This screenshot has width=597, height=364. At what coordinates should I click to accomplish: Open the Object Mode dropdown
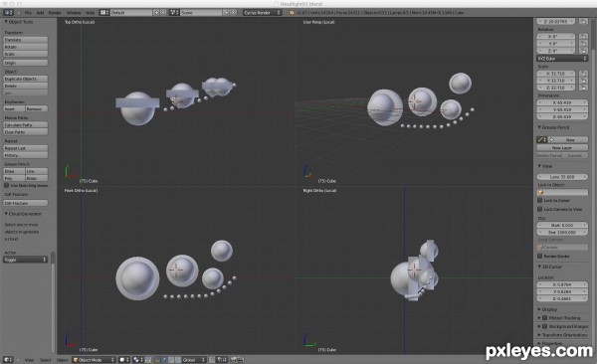pyautogui.click(x=94, y=359)
